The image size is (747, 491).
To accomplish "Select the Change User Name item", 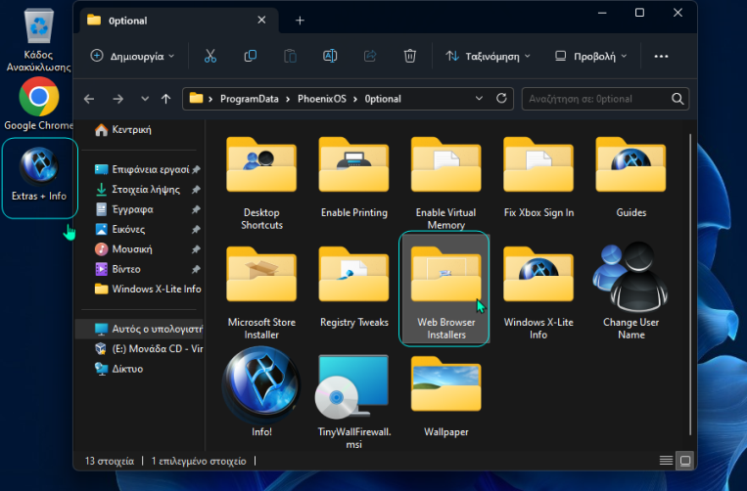I will tap(631, 291).
